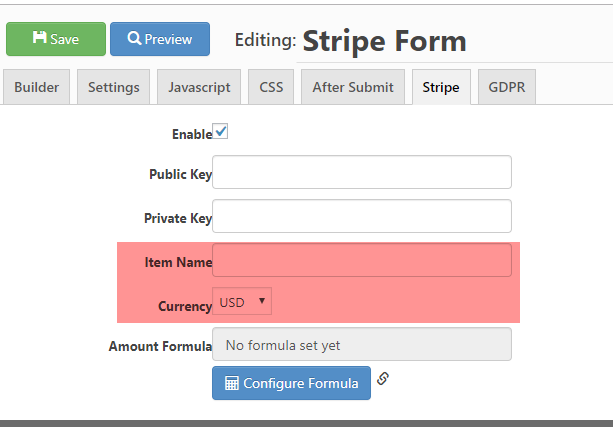Click the calculator icon on Configure Formula
The height and width of the screenshot is (427, 613).
[231, 383]
